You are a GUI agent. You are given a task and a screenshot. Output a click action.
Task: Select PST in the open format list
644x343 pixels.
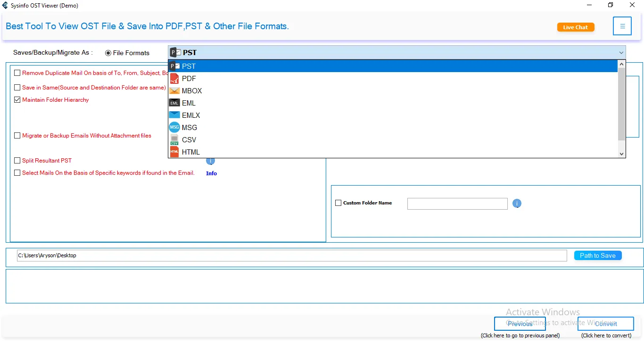click(393, 66)
